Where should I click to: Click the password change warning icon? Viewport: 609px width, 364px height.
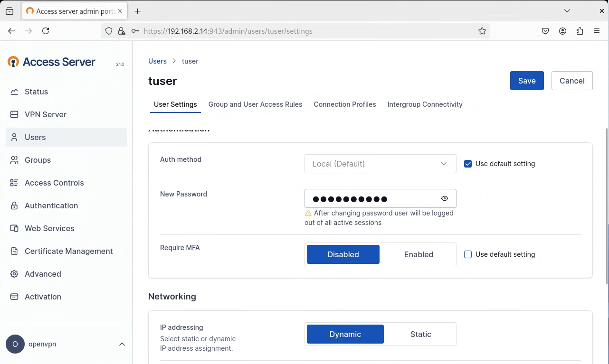pyautogui.click(x=308, y=213)
